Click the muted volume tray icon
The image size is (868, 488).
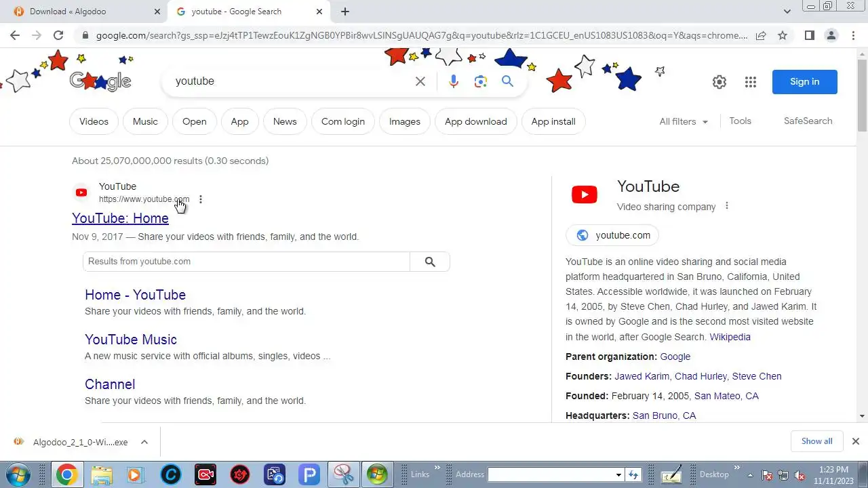[x=800, y=475]
